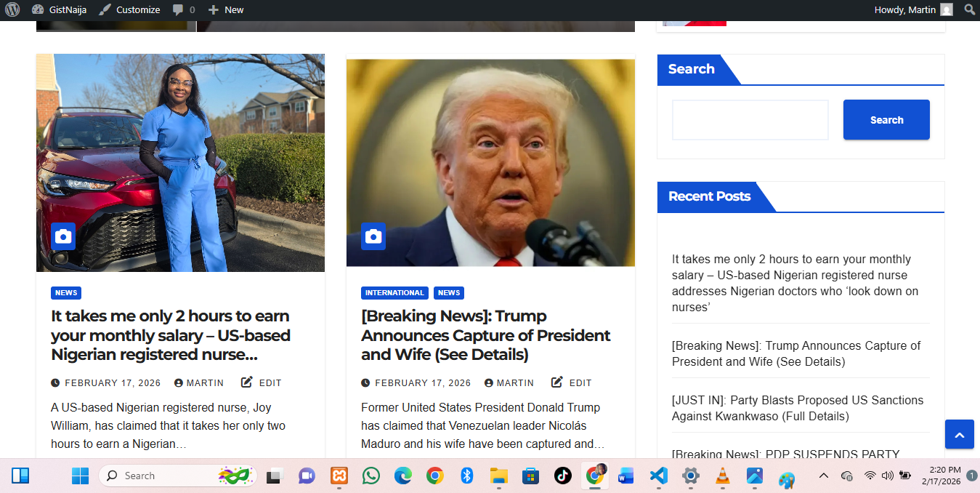
Task: Open Howdy, Martin account menu
Action: (913, 10)
